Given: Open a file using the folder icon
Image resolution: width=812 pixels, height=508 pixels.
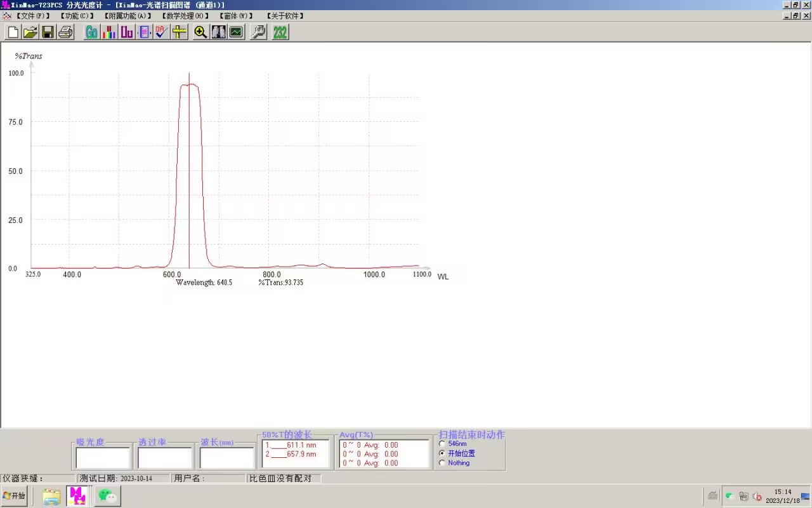Looking at the screenshot, I should (x=30, y=32).
